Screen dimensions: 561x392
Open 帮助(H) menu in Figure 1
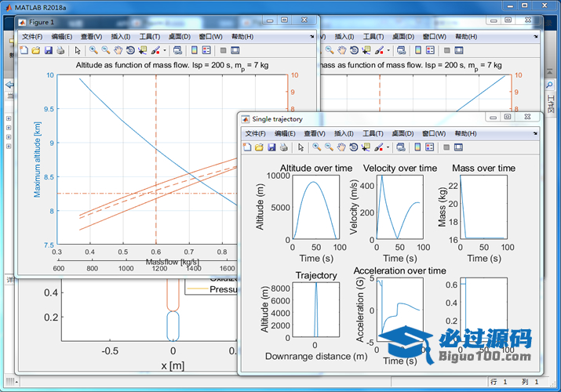242,37
